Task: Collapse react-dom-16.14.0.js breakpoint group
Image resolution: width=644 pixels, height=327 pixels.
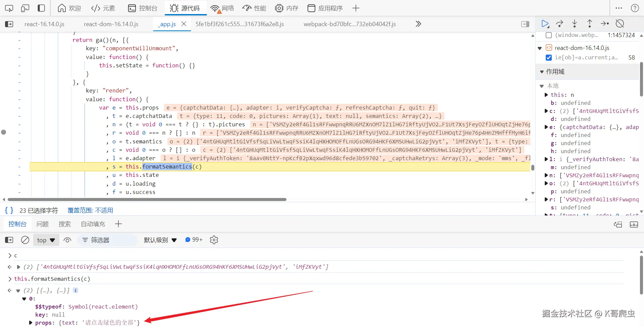Action: coord(540,48)
